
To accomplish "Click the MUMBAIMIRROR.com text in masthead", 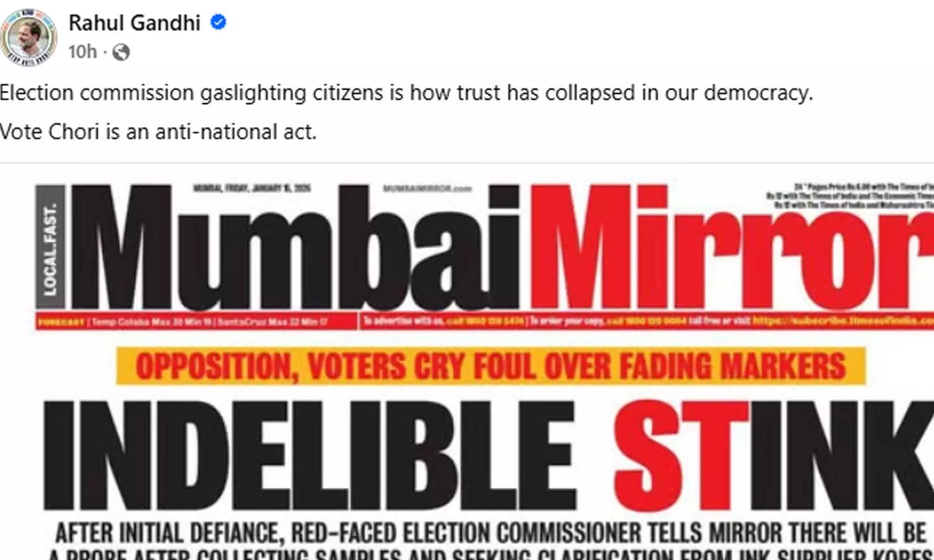I will (427, 188).
